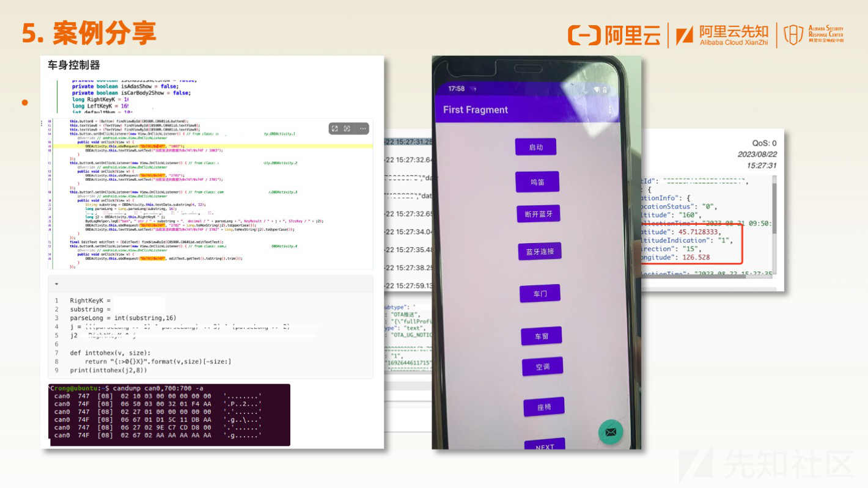Image resolution: width=868 pixels, height=488 pixels.
Task: Tap the 断开蓝牙 button
Action: point(538,214)
